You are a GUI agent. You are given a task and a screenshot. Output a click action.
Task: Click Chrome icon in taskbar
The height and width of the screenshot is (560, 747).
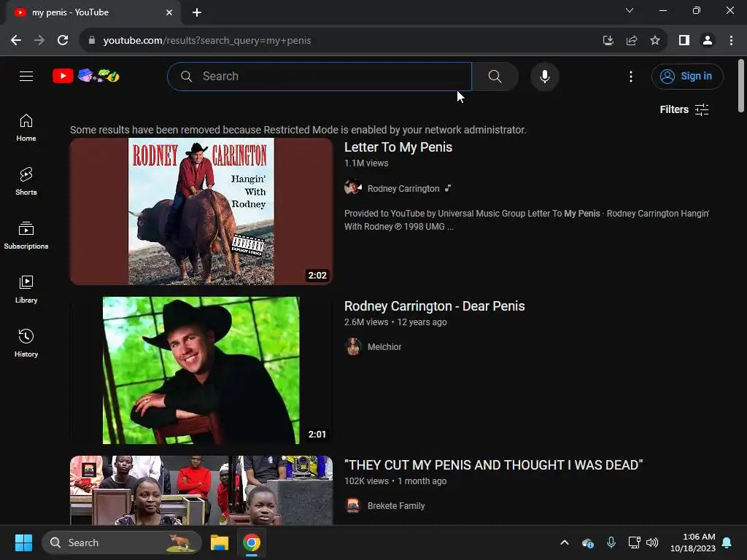click(x=252, y=542)
